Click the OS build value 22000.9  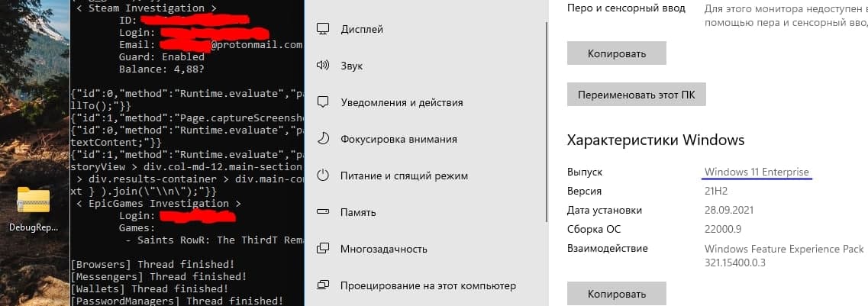(x=724, y=229)
